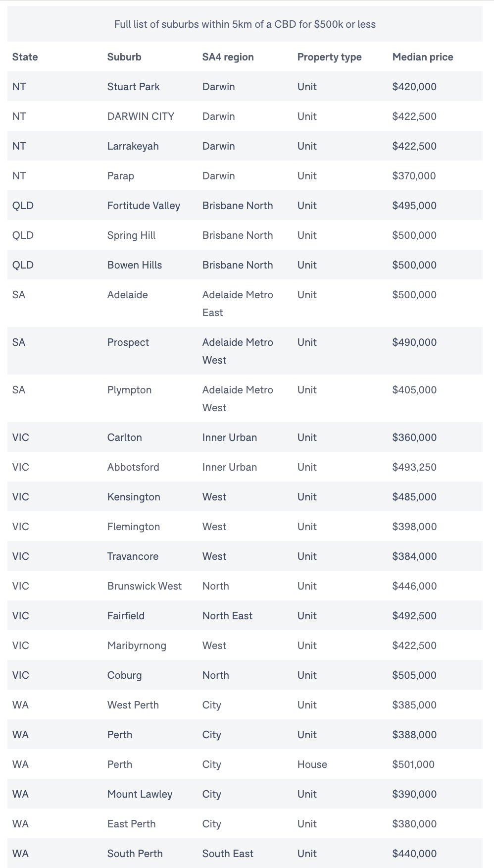Click the State column header
The width and height of the screenshot is (494, 868).
pyautogui.click(x=25, y=57)
